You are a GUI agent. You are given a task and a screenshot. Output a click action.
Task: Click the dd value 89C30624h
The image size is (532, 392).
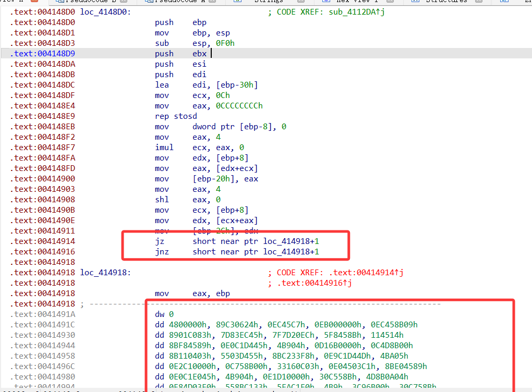point(237,325)
